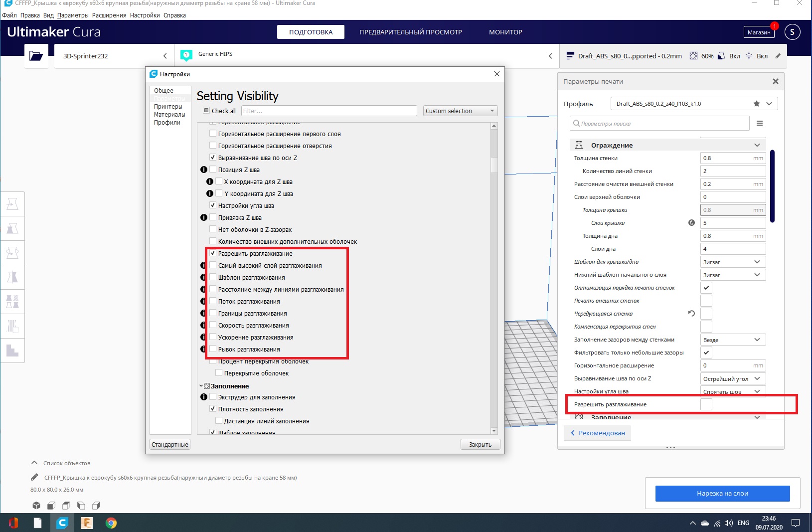Open the Custom selection dropdown

460,111
